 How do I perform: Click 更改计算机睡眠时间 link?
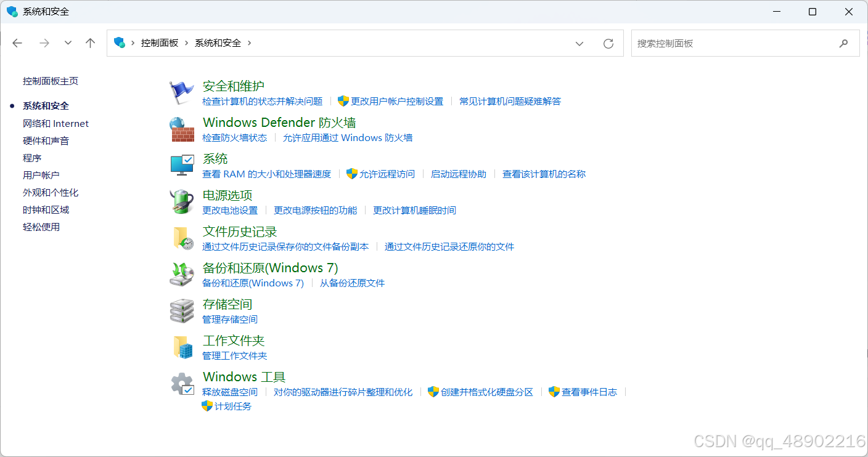pos(415,210)
